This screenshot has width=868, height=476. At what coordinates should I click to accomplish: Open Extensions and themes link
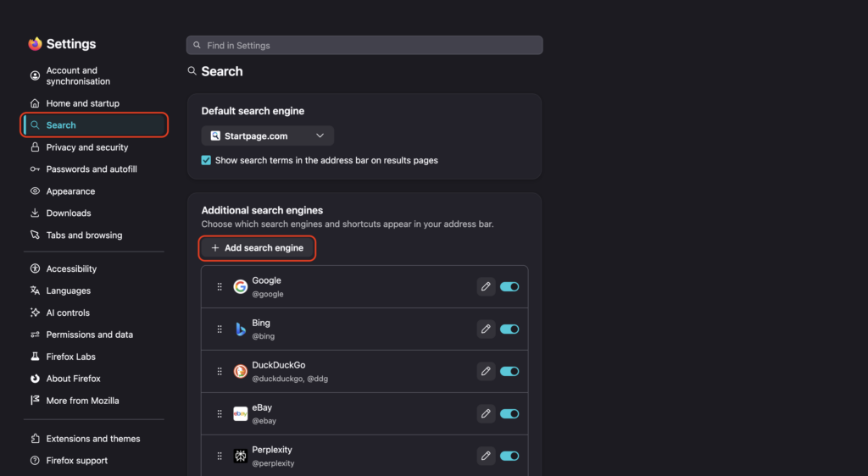click(x=94, y=439)
